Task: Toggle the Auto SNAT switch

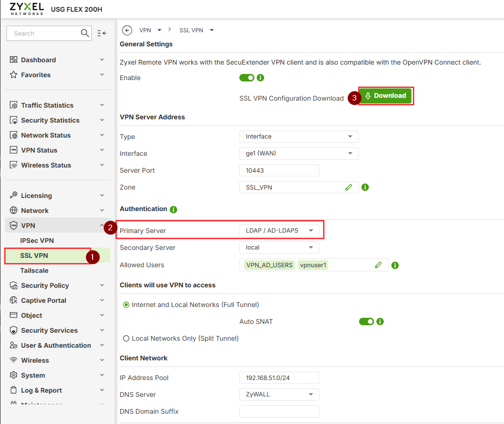Action: 367,322
